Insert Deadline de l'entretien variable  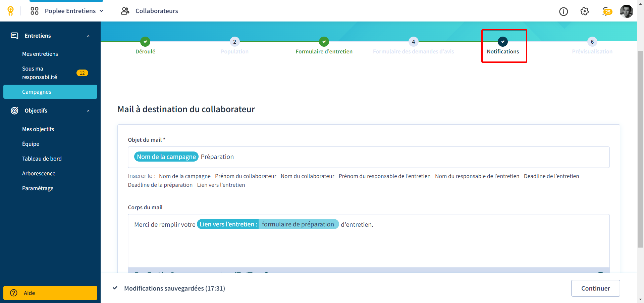click(x=551, y=176)
